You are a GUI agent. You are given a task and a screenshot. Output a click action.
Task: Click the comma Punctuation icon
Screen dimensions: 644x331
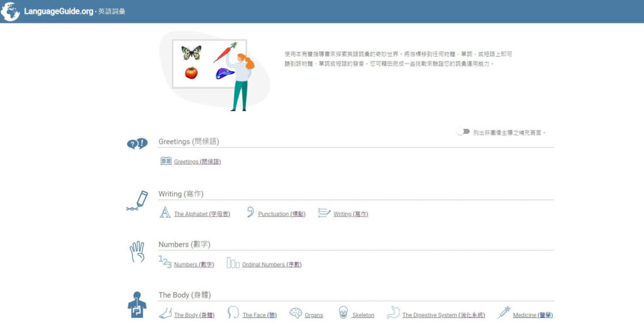click(x=250, y=212)
